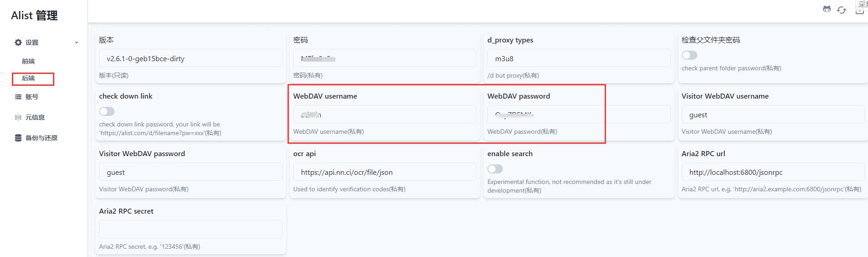The height and width of the screenshot is (257, 868).
Task: Open the 账号 menu item
Action: (x=31, y=97)
